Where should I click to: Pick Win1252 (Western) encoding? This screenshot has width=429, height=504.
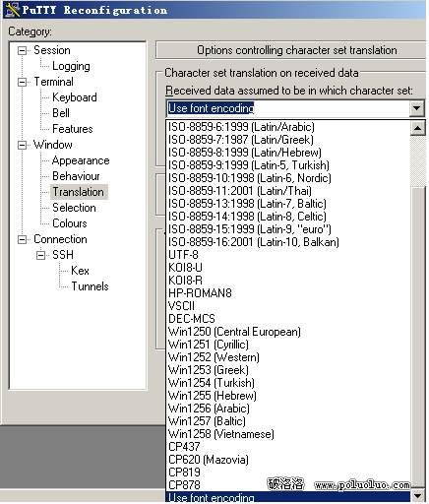pyautogui.click(x=214, y=357)
